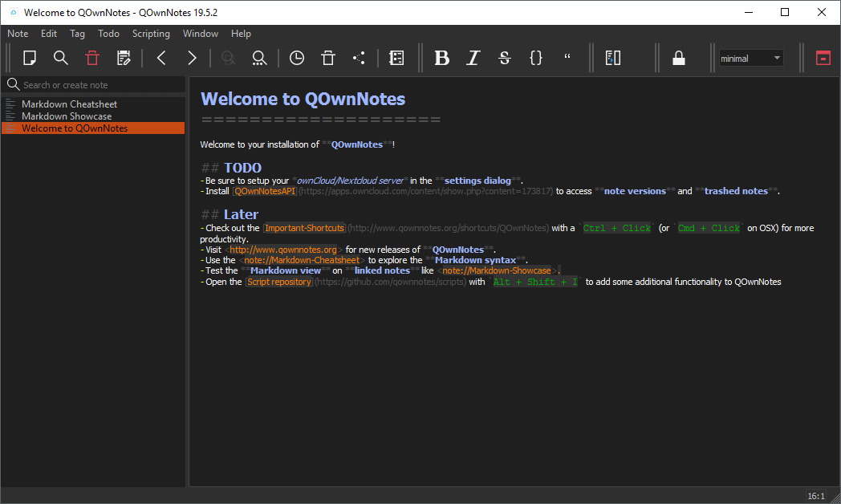The width and height of the screenshot is (841, 504).
Task: Toggle distraction free mode red icon
Action: [x=823, y=58]
